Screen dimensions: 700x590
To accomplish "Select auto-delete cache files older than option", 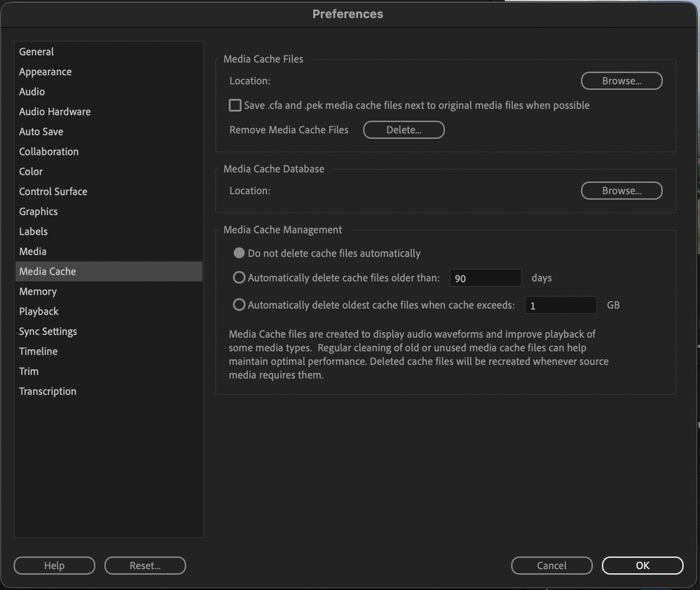I will 239,277.
